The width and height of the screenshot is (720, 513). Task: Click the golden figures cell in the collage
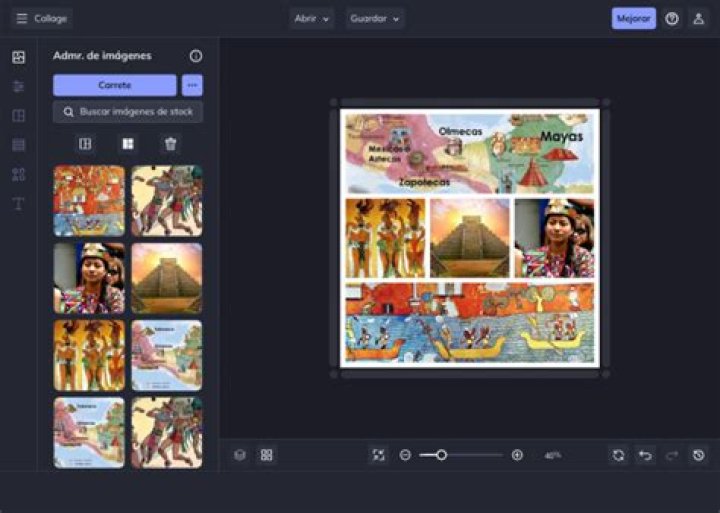[x=385, y=238]
